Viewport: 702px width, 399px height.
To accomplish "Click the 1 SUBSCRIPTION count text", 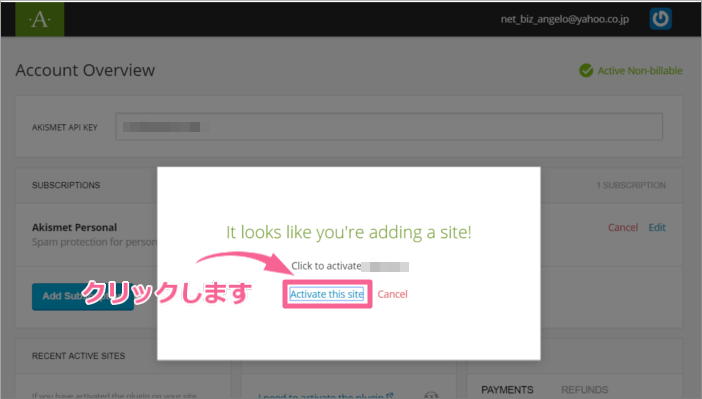I will [631, 185].
